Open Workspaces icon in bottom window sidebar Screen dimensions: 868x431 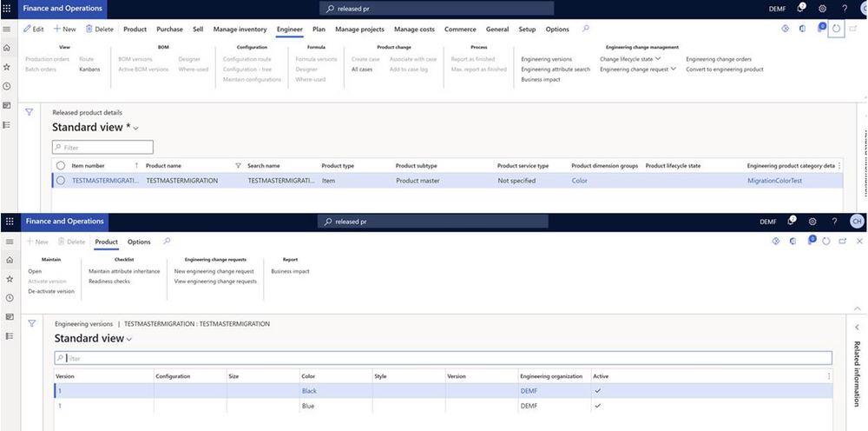[x=10, y=317]
